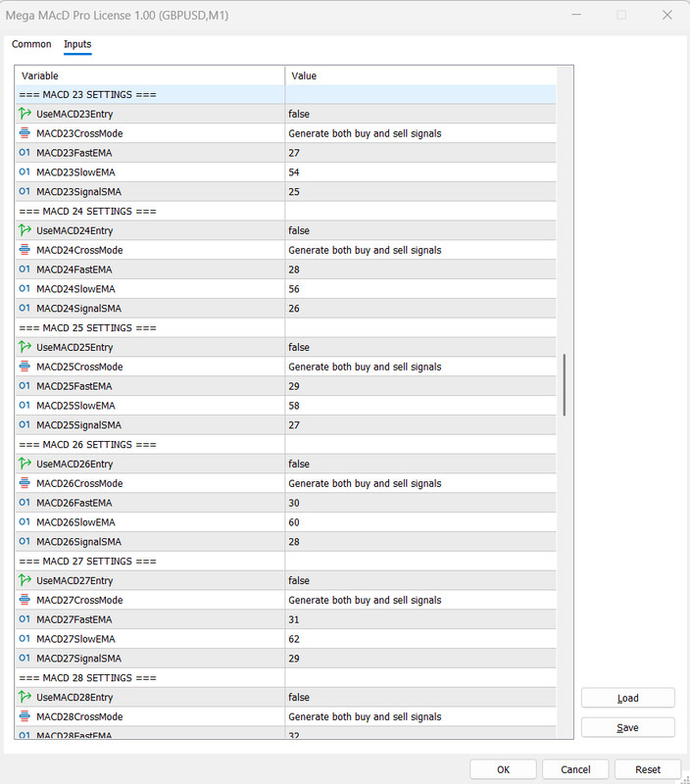This screenshot has height=784, width=690.
Task: Select the MACD 26 SETTINGS header row
Action: (285, 445)
